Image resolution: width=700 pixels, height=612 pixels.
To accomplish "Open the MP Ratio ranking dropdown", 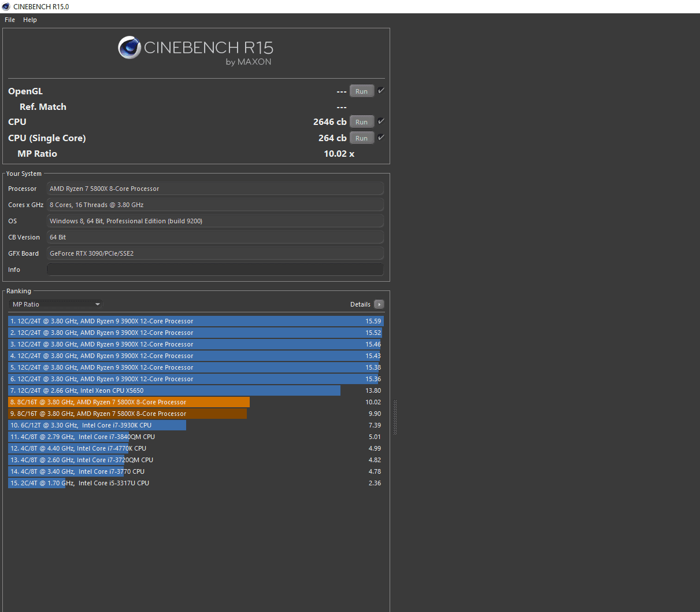I will pyautogui.click(x=55, y=304).
